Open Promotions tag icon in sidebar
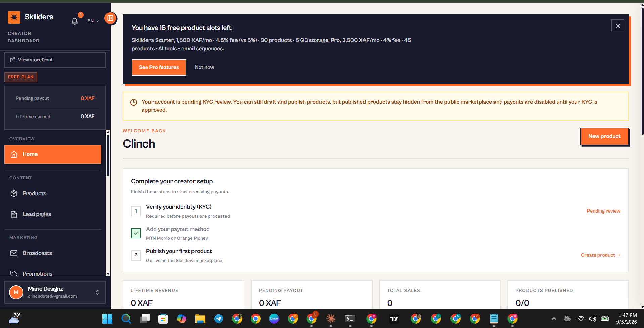The width and height of the screenshot is (644, 328). click(14, 273)
